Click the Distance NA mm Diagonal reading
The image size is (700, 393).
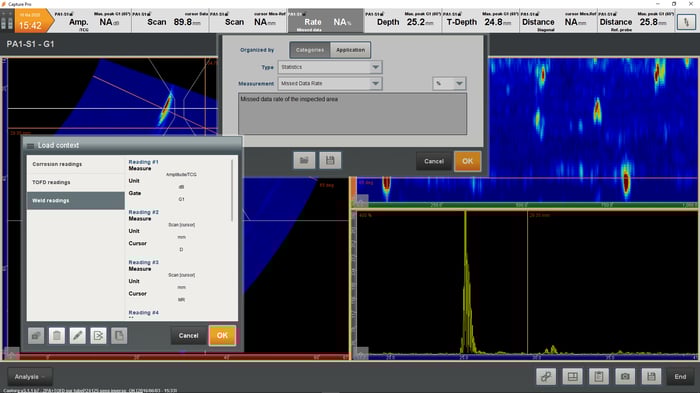coord(558,21)
